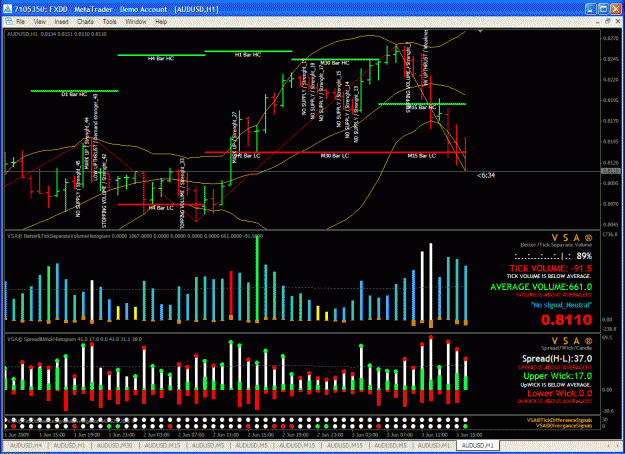Click the Spread(H-L):37.0 readout
Viewport: 625px width, 454px height.
[x=557, y=359]
